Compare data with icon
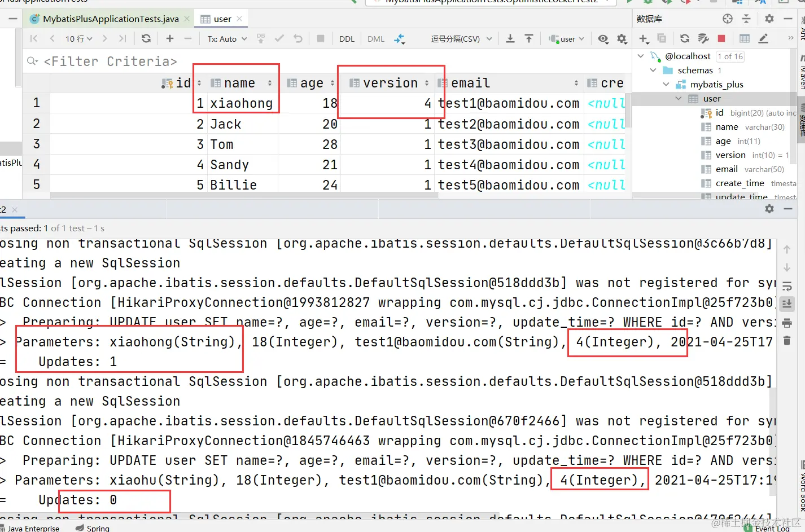Screen dimensions: 805x532 (400, 38)
